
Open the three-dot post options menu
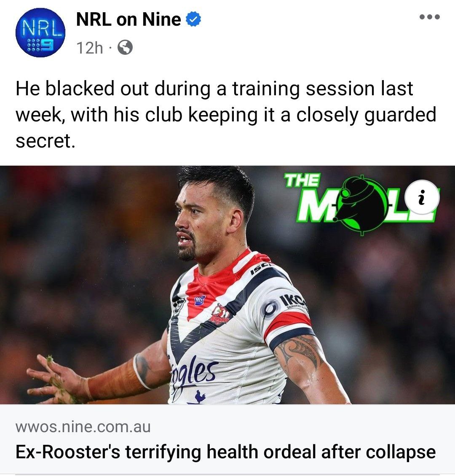pyautogui.click(x=430, y=17)
